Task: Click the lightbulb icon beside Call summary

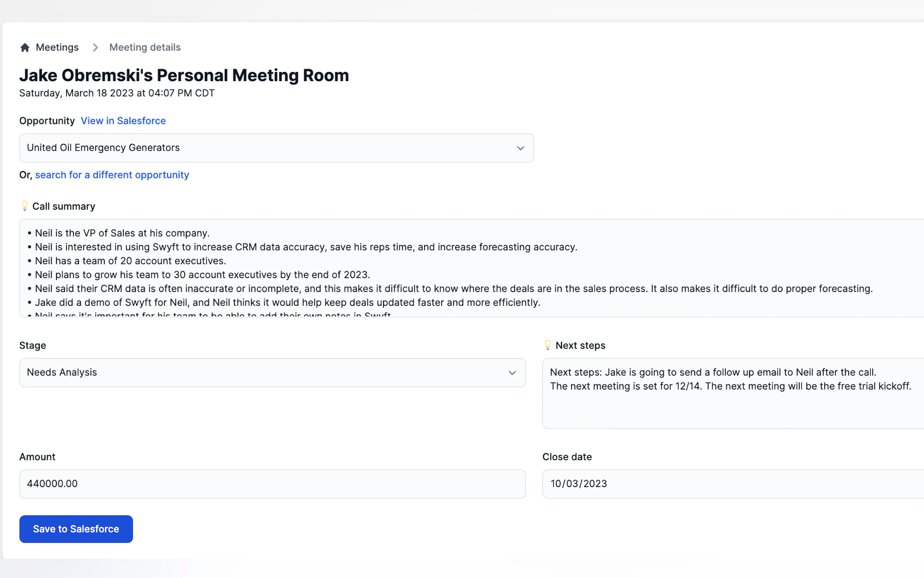Action: pyautogui.click(x=25, y=206)
